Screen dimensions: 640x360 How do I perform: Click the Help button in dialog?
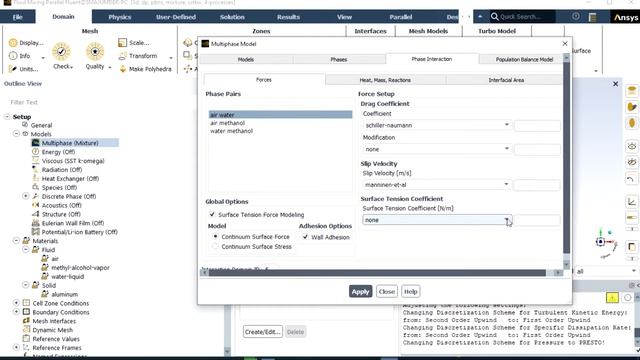point(411,291)
